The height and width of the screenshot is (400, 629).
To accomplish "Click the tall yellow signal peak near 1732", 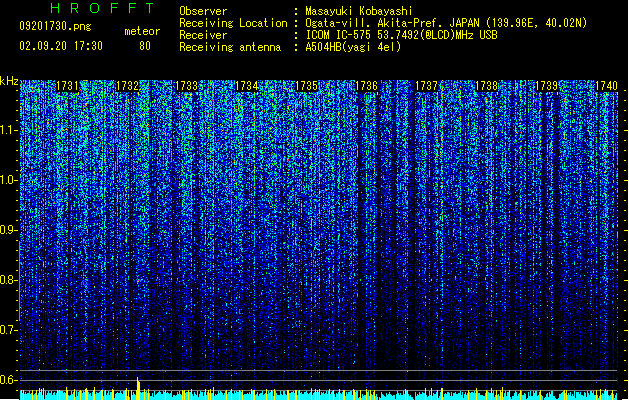I will (x=138, y=388).
